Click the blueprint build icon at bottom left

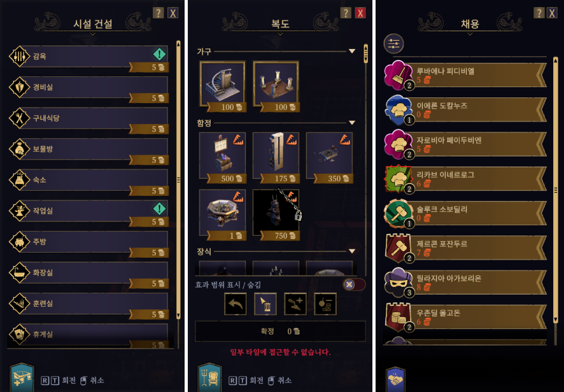click(x=22, y=377)
